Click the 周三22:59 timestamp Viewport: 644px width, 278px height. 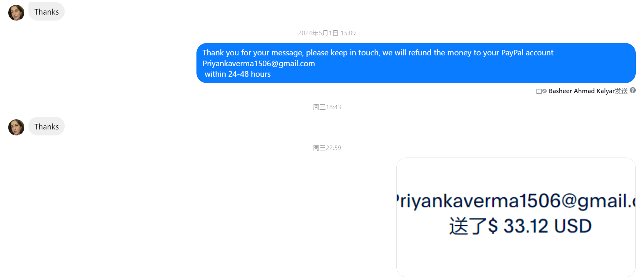coord(327,148)
